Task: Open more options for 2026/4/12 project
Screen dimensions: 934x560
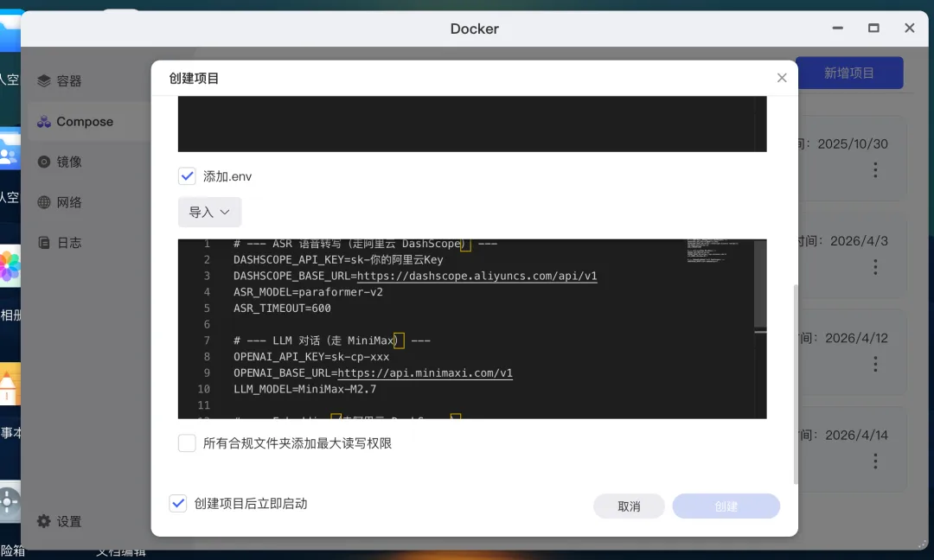Action: click(x=875, y=364)
